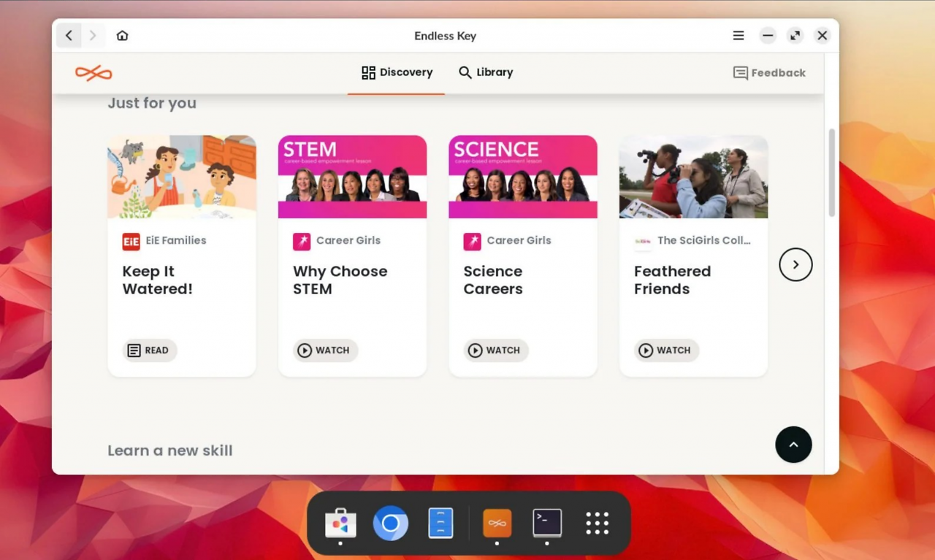Click WATCH on Science Careers
Viewport: 935px width, 560px height.
pyautogui.click(x=496, y=350)
